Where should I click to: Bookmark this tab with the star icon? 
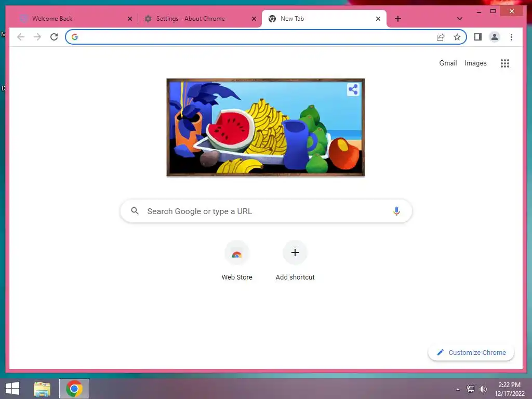click(x=457, y=37)
